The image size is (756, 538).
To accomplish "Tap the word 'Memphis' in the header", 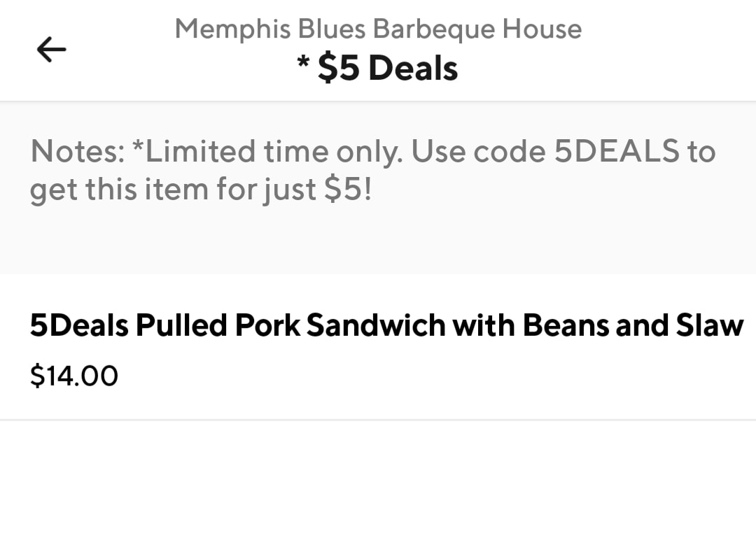I will click(232, 29).
